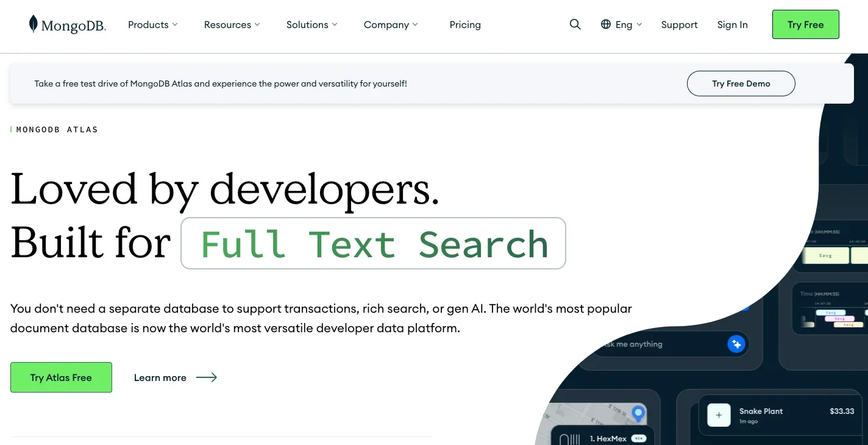Click the plus icon beside Snake Plant
The height and width of the screenshot is (445, 868).
point(719,415)
